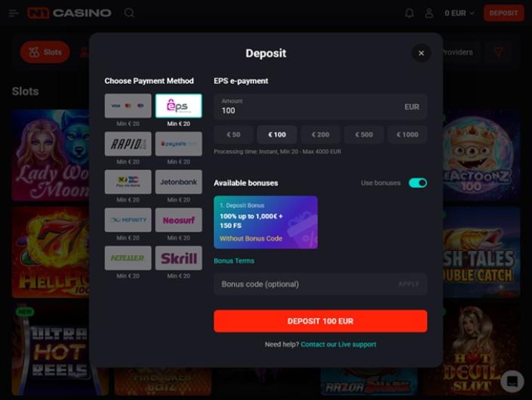Open live chat bubble icon
The width and height of the screenshot is (532, 400).
tap(512, 381)
